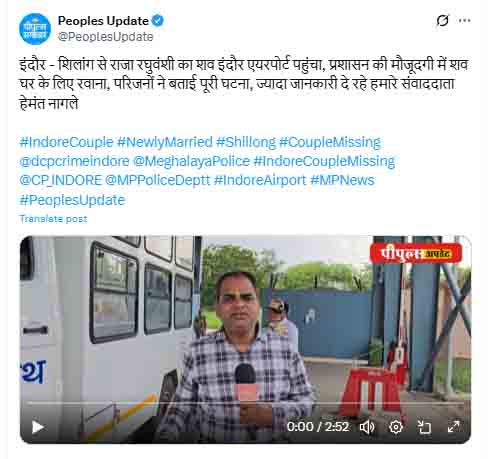Click Translate post
The width and height of the screenshot is (495, 459).
click(x=53, y=219)
